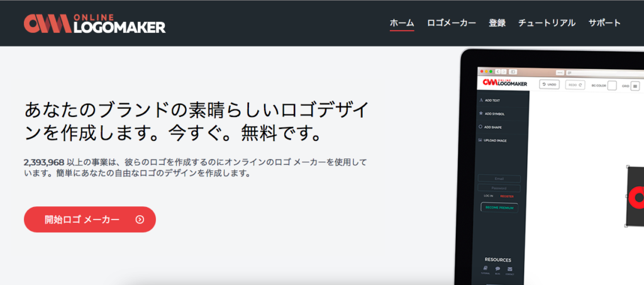Viewport: 644px width, 285px height.
Task: Focus the Email field in mockup
Action: (499, 179)
